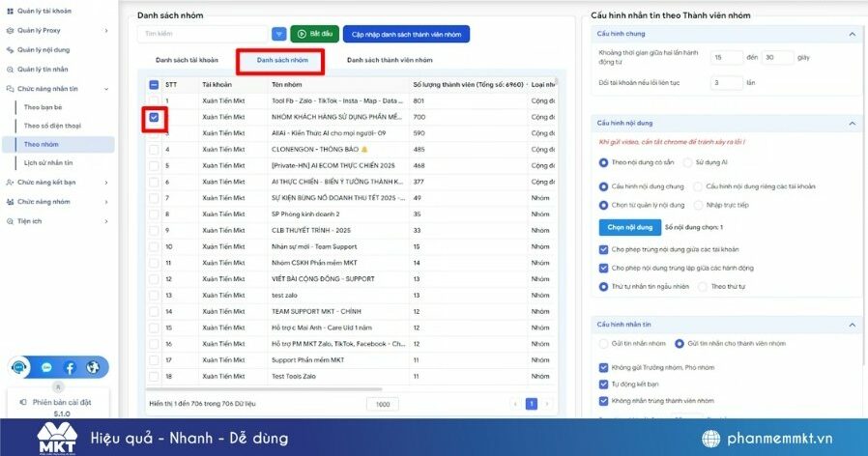Open the support headset icon
The image size is (868, 456).
19,367
